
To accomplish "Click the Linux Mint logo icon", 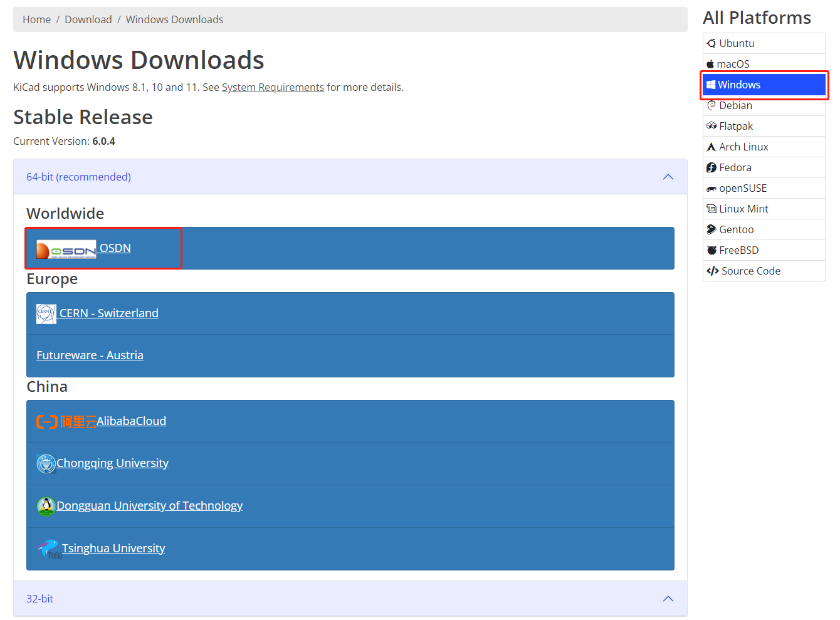I will pyautogui.click(x=711, y=209).
